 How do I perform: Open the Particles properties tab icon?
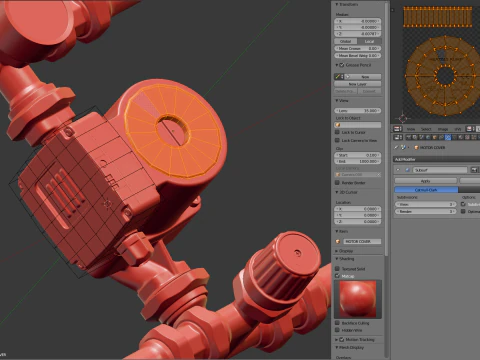[x=474, y=137]
